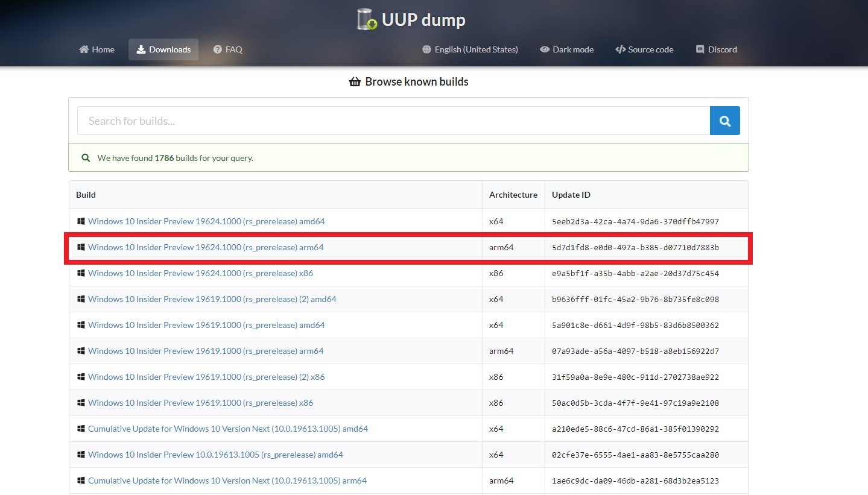Screen dimensions: 868x495
Task: Open Windows 10 Insider Preview 19624.1000 arm64
Action: (x=206, y=247)
